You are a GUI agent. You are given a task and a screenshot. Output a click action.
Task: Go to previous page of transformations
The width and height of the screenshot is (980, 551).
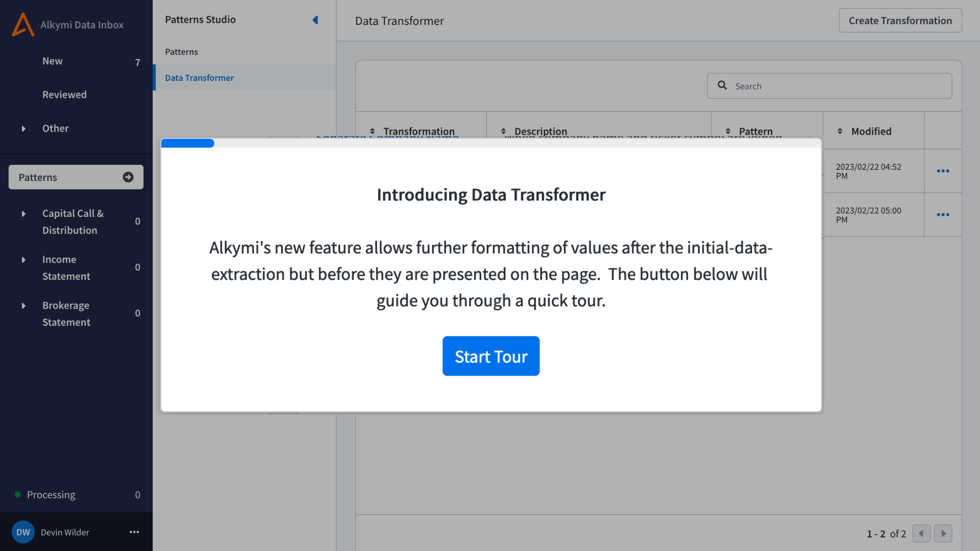click(921, 534)
